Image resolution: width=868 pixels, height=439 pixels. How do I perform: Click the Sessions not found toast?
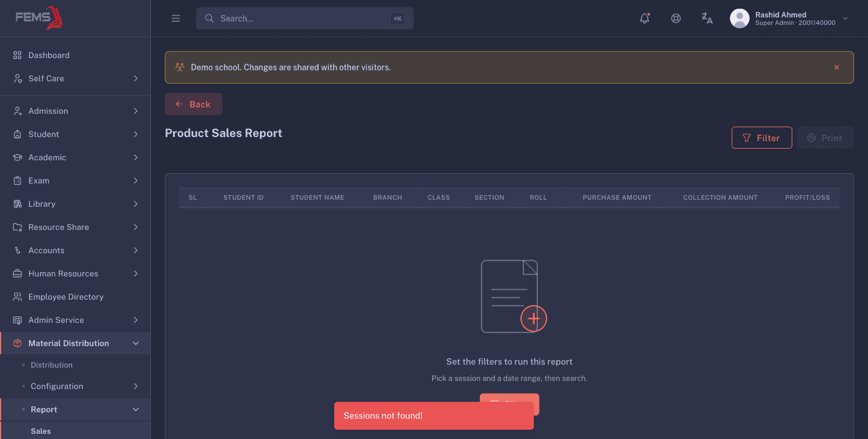(434, 416)
